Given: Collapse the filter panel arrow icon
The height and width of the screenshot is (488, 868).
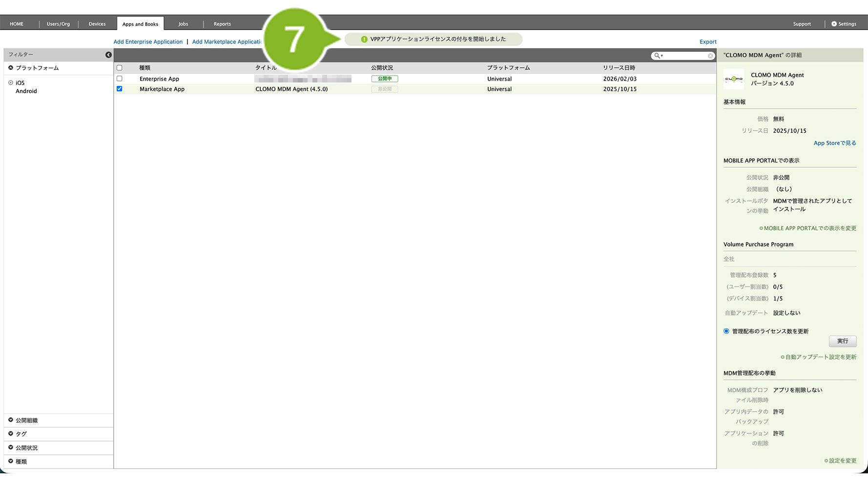Looking at the screenshot, I should point(108,55).
